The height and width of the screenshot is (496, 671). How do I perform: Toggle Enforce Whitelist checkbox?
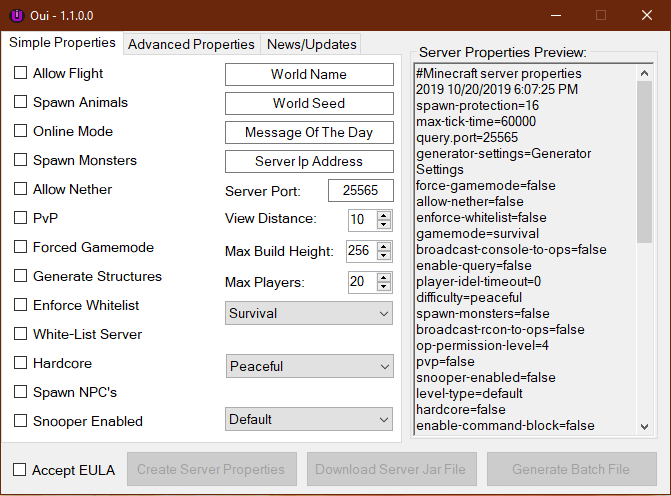pyautogui.click(x=20, y=305)
